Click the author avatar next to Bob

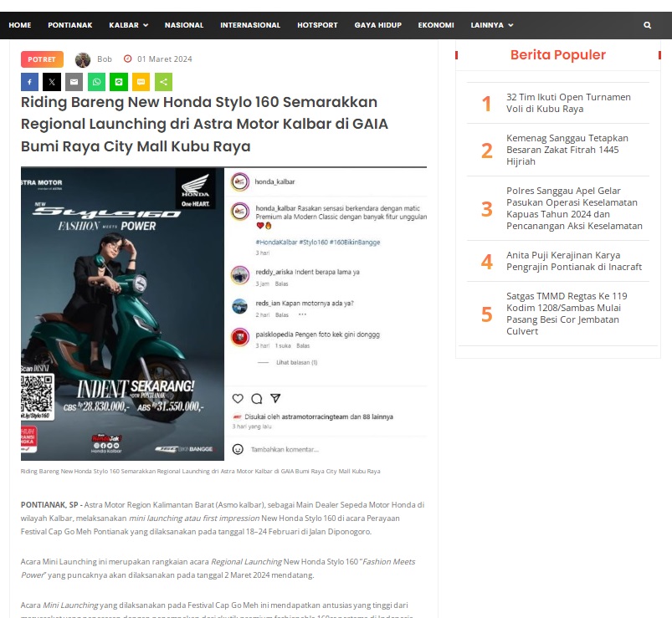click(83, 59)
